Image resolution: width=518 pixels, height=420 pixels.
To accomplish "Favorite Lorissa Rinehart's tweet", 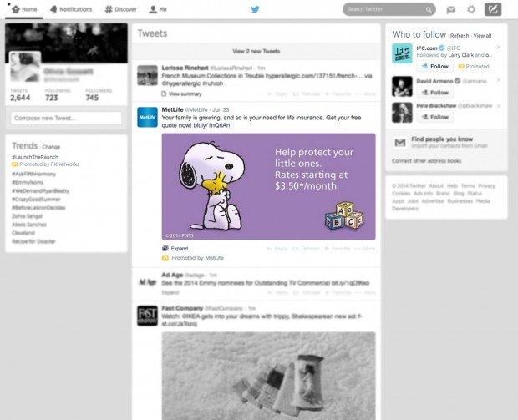I will click(x=338, y=94).
